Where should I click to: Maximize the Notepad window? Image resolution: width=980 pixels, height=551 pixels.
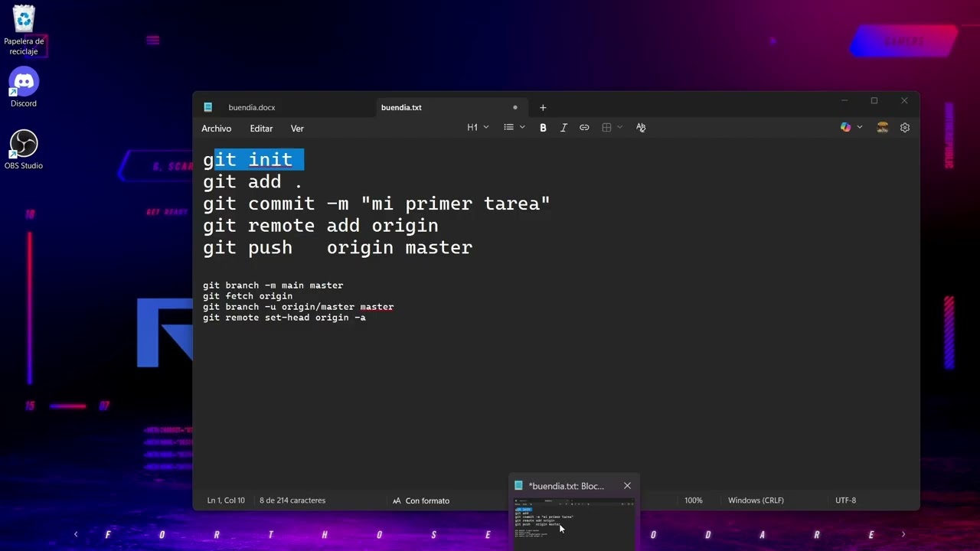click(x=874, y=101)
